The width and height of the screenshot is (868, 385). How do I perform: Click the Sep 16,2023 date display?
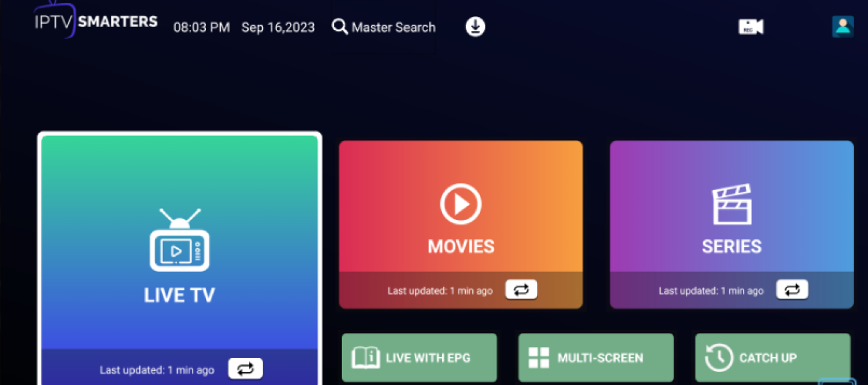click(x=278, y=28)
